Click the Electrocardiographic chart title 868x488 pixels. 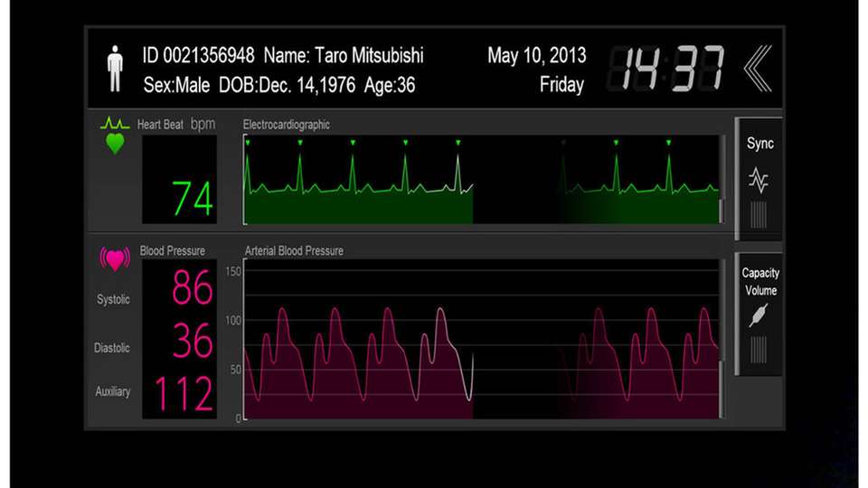click(x=287, y=125)
